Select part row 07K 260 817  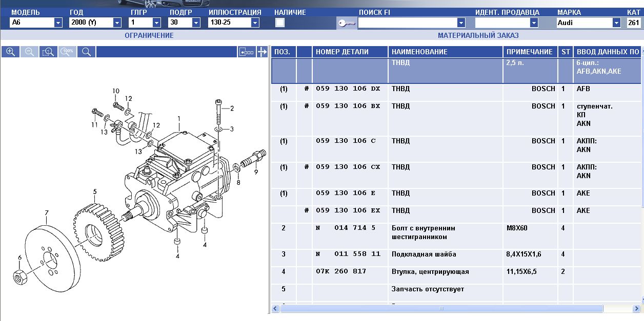tap(341, 271)
